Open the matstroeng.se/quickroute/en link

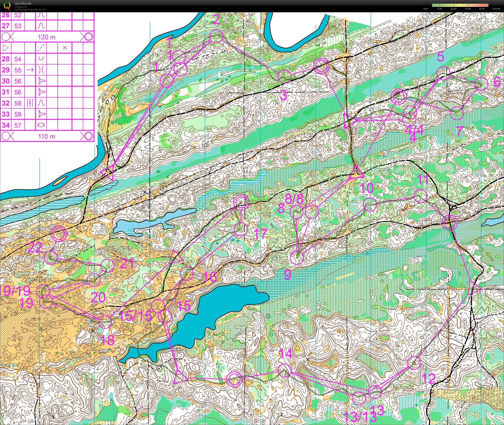click(30, 10)
